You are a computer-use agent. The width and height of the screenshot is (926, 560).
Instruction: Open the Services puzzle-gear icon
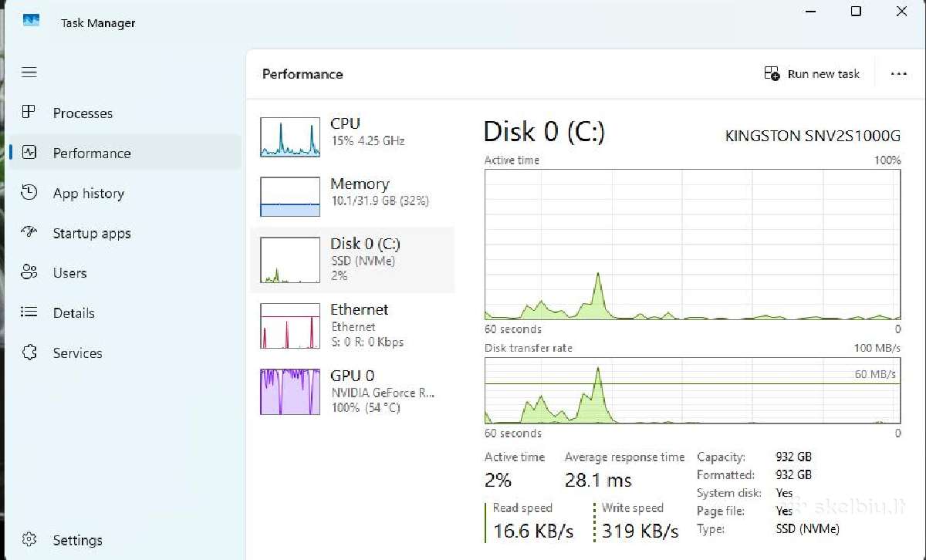point(29,353)
